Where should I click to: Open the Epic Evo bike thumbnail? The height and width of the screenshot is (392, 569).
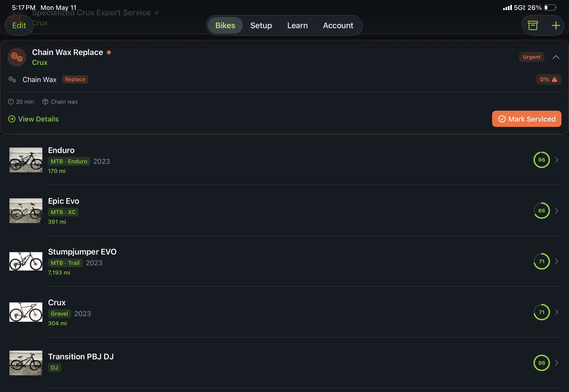coord(26,211)
